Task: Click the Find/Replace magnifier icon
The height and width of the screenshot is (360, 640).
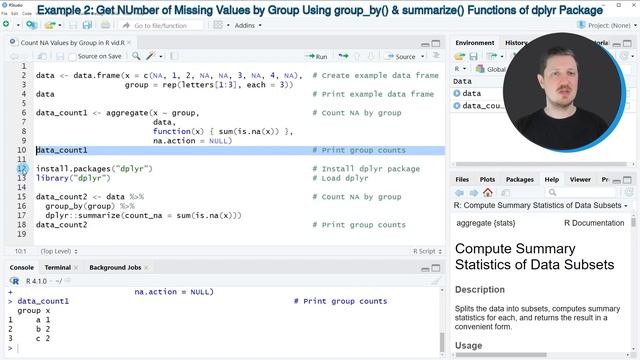Action: pos(136,56)
